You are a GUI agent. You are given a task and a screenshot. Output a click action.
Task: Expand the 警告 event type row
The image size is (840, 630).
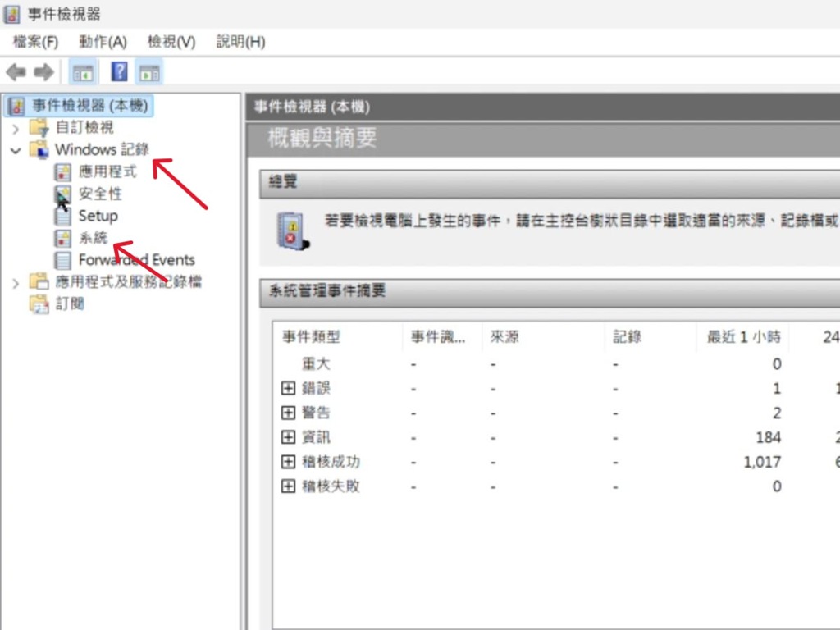click(288, 413)
